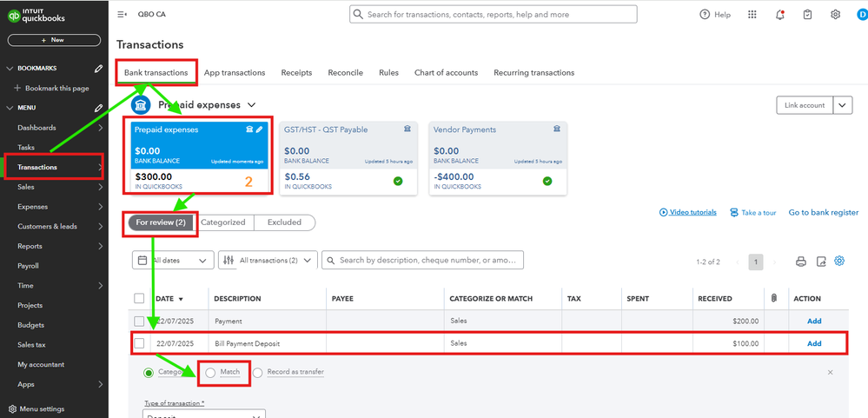Screen dimensions: 868x418
Task: Switch to Reconcile tab
Action: 346,72
